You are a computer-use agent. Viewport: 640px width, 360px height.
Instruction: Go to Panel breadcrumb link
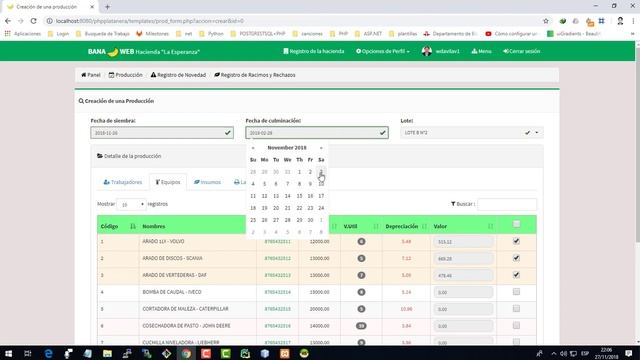(91, 75)
